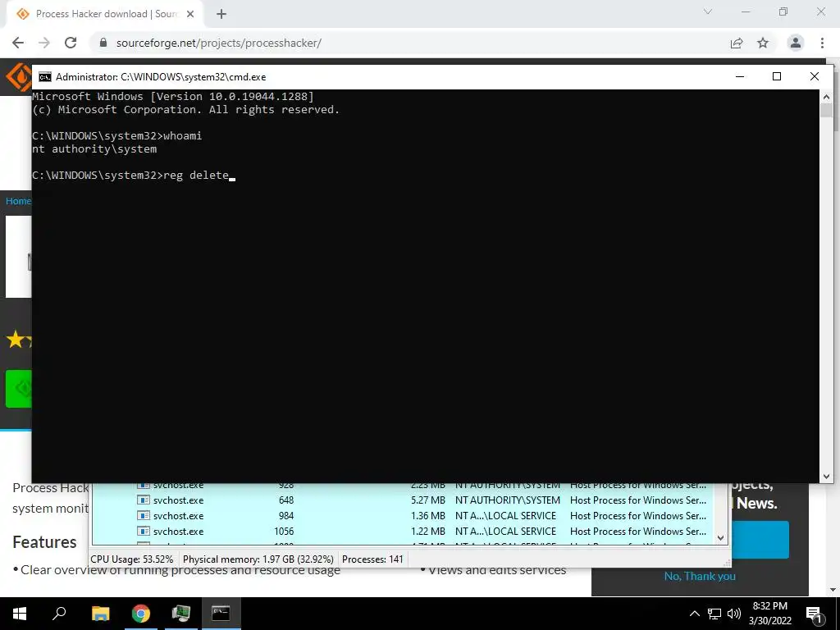
Task: Select svchost.exe row with PID 984
Action: click(402, 515)
